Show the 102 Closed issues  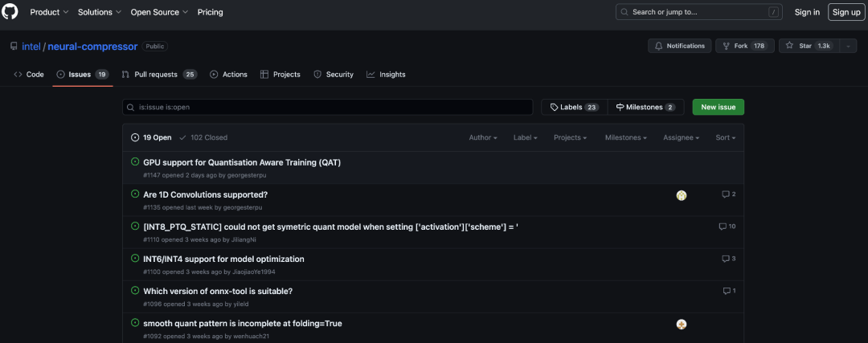click(x=203, y=137)
